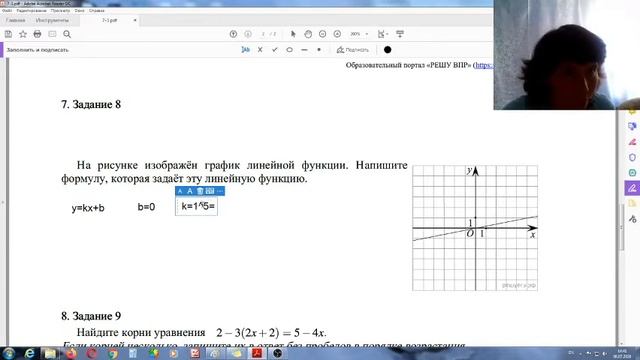Select the purple Fill & Sign tool in right panel
Viewport: 640px width, 360px height.
coord(632,188)
